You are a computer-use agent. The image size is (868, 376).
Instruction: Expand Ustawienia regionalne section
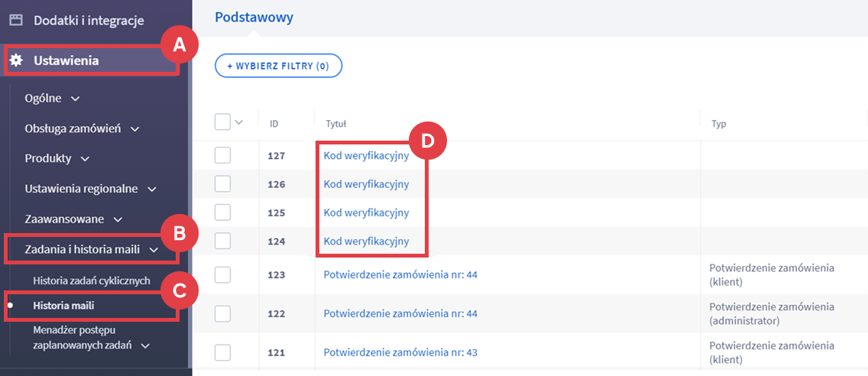point(90,189)
